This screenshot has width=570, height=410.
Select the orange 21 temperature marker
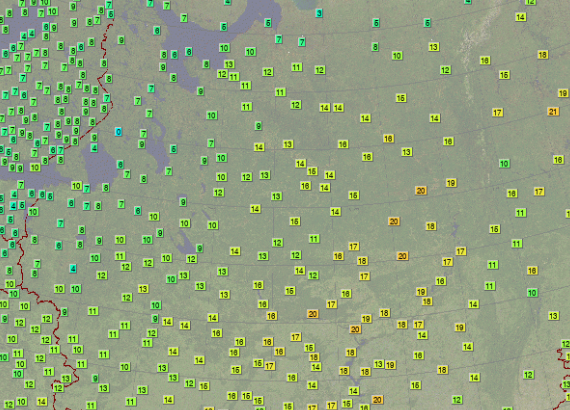click(x=553, y=112)
